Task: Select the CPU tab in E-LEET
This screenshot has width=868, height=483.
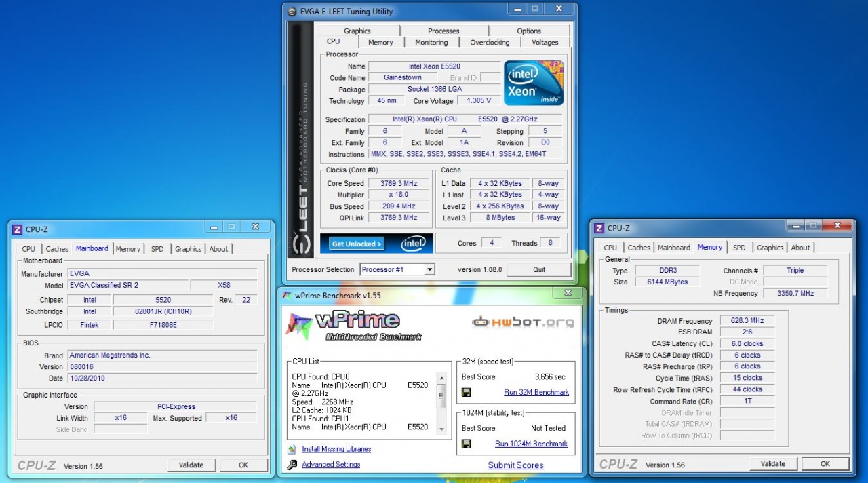Action: 334,41
